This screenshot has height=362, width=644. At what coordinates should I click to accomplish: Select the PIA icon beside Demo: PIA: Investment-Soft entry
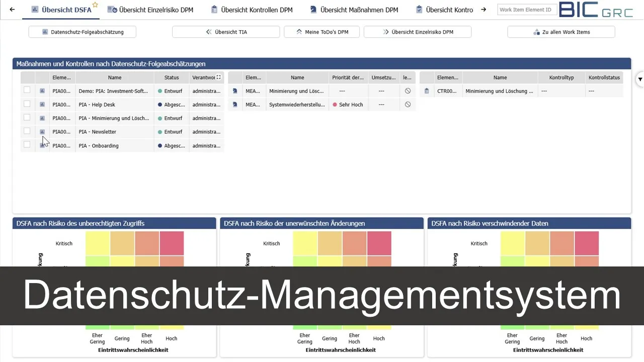(42, 91)
